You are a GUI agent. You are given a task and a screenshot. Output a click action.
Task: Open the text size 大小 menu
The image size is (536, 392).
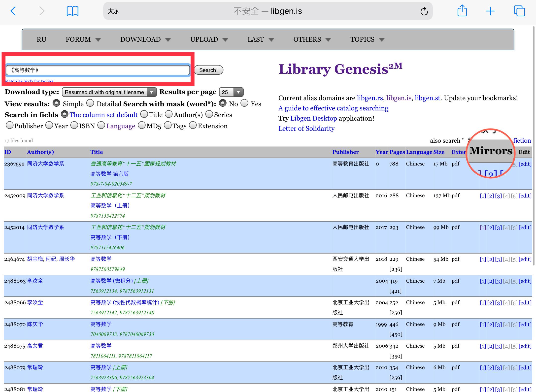[113, 11]
